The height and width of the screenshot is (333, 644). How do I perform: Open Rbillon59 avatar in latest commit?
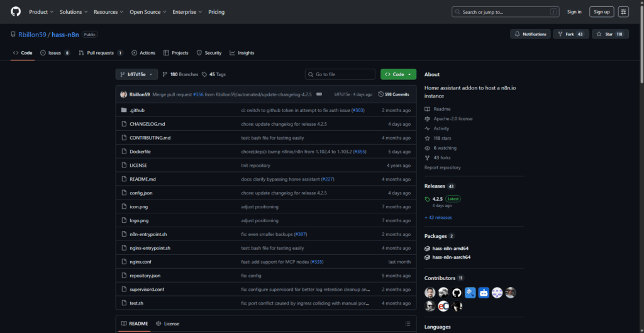(124, 94)
